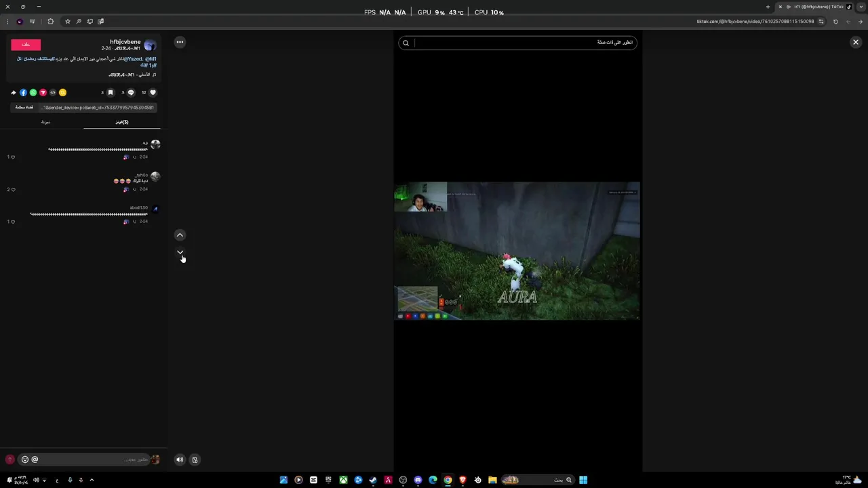
Task: Open the original sound link in caption
Action: pos(132,75)
